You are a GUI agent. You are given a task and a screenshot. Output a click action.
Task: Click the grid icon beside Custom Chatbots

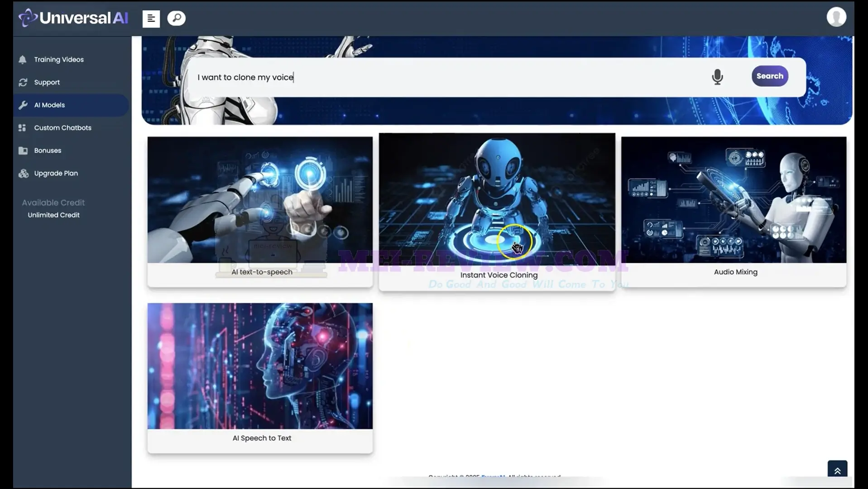pos(22,128)
